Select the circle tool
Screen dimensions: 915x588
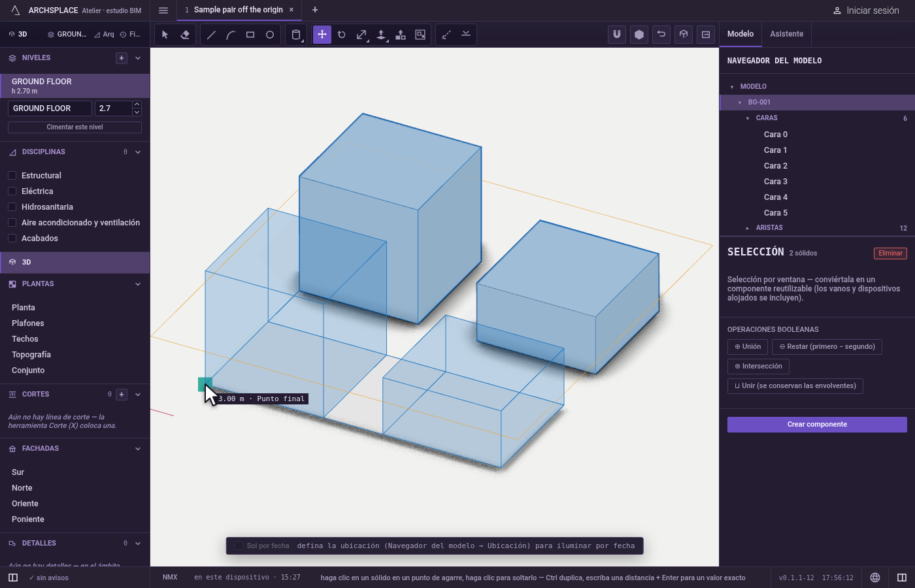pos(270,35)
